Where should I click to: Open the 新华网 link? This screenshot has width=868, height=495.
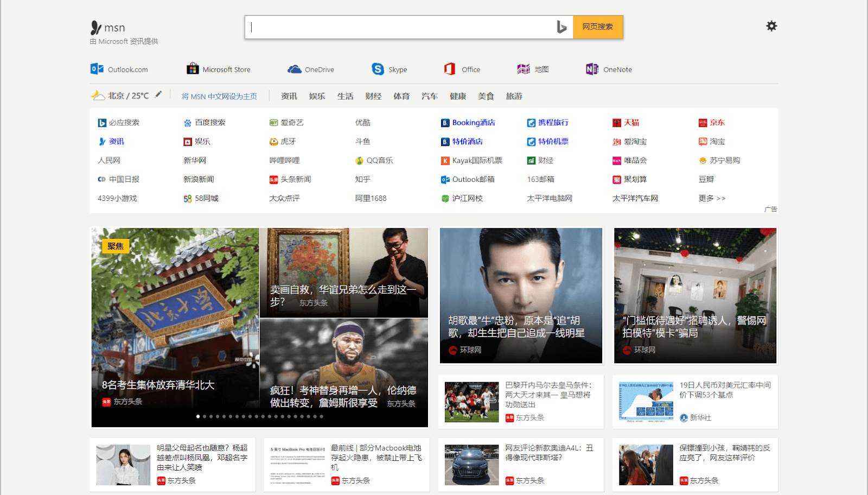195,161
